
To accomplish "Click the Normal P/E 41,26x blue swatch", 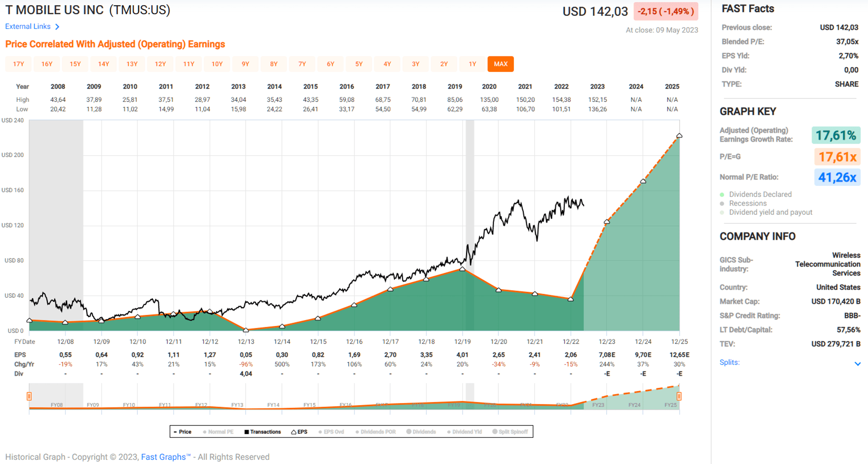I will click(837, 177).
